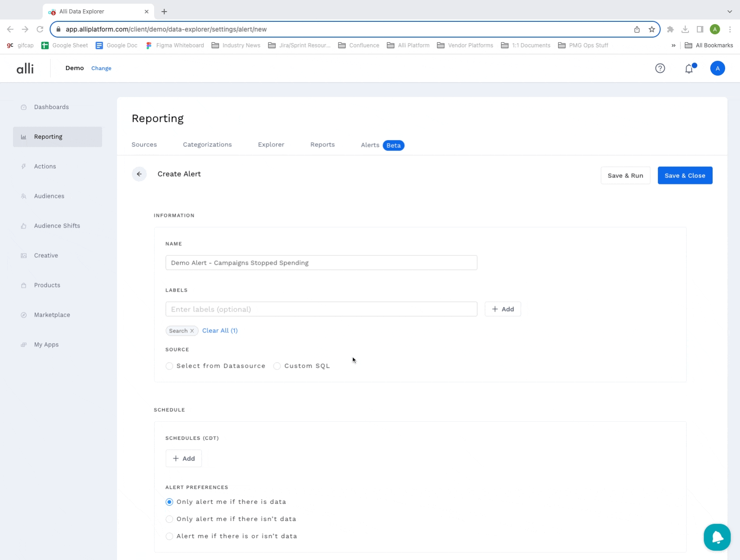Expand the browser tab search arrow
Viewport: 740px width, 560px height.
tap(729, 12)
